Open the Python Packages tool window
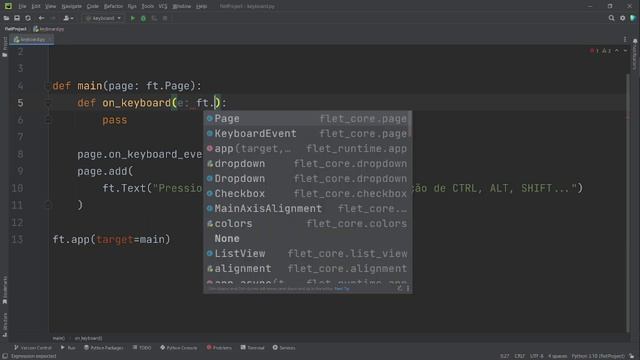640x360 pixels. [x=104, y=348]
